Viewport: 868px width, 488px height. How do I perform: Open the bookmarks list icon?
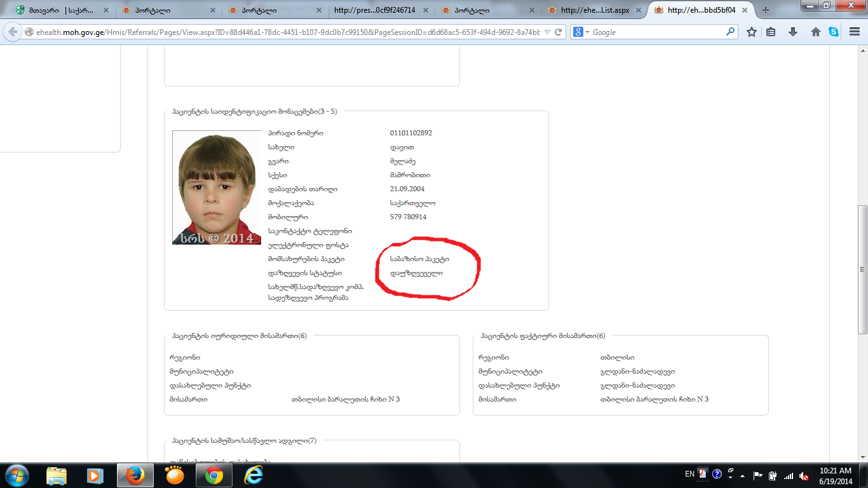(771, 32)
